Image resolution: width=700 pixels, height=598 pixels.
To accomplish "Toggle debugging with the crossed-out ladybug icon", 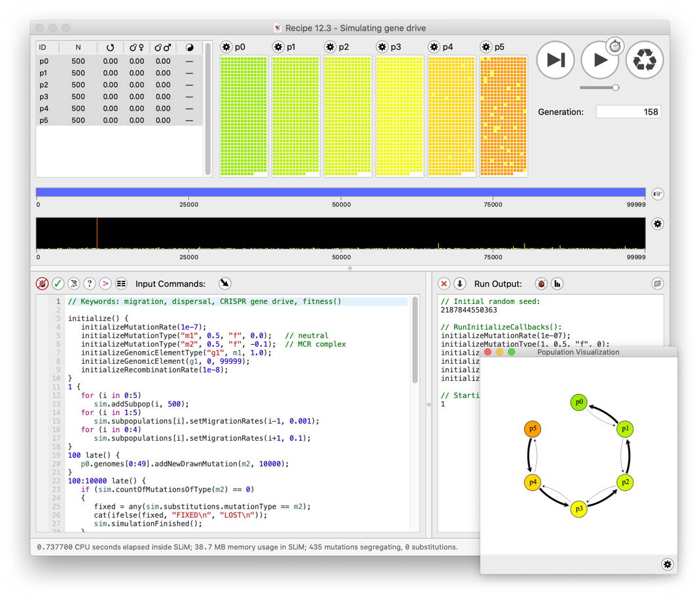I will (x=41, y=284).
